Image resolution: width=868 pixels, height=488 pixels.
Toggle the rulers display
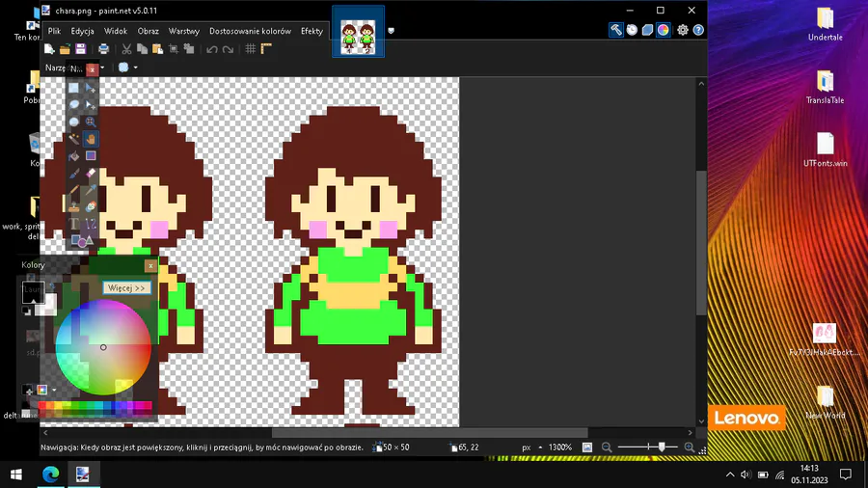[266, 49]
